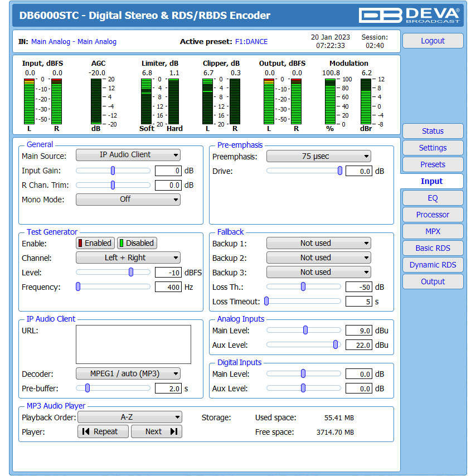Open the Decoder MPEG1 dropdown
This screenshot has height=476, width=476.
[x=128, y=373]
